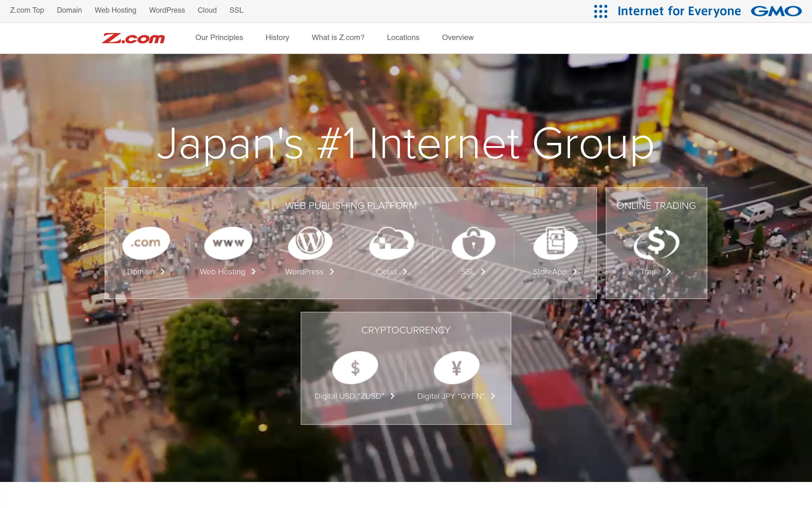812x508 pixels.
Task: Open the GMO nine-dot grid menu icon
Action: (600, 11)
